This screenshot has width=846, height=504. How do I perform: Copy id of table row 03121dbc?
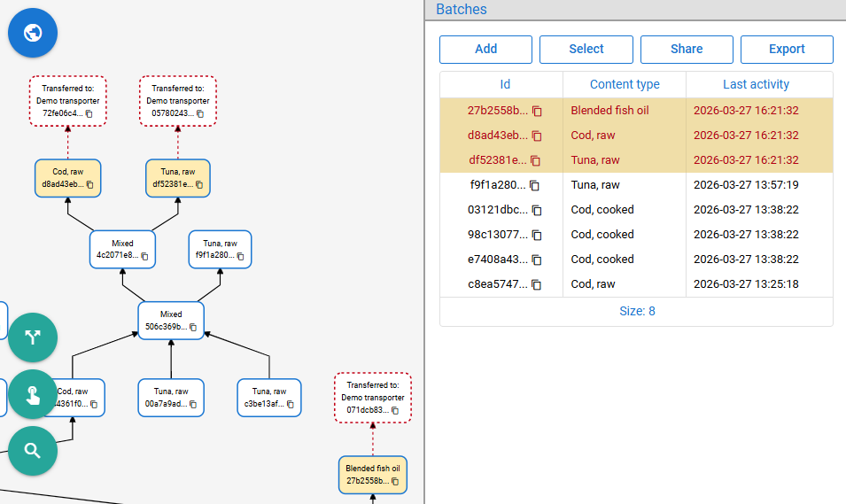click(x=537, y=210)
